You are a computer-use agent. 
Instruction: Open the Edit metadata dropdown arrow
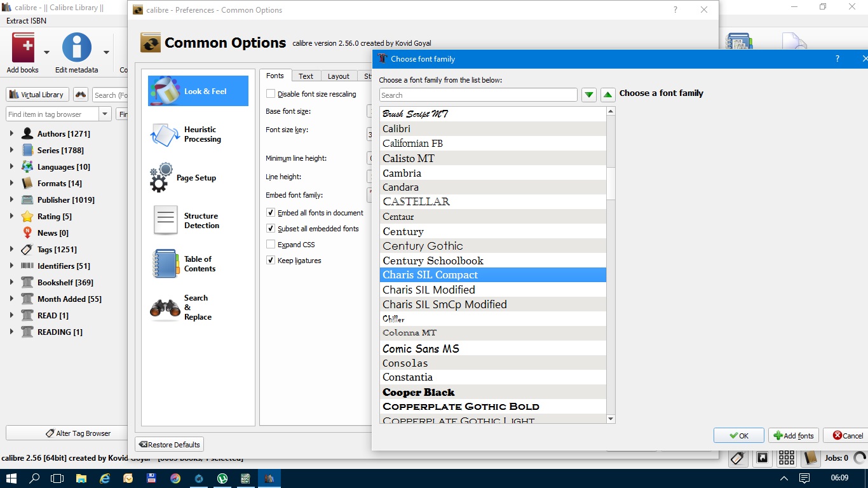106,52
